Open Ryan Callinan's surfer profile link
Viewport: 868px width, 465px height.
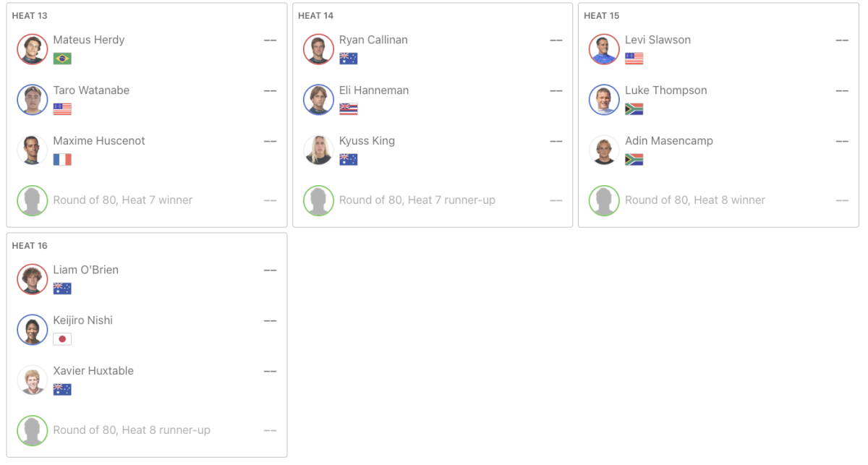(x=373, y=40)
